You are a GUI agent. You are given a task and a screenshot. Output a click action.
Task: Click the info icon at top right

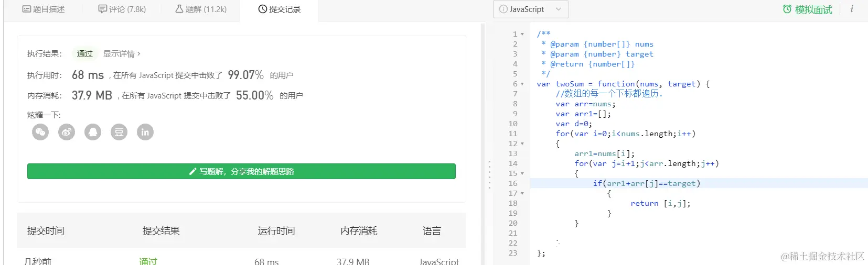851,9
